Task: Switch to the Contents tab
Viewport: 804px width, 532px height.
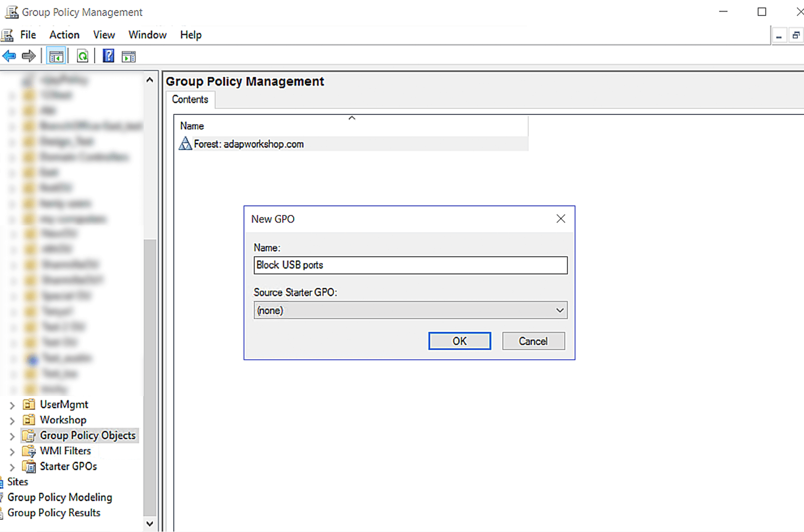Action: pos(190,99)
